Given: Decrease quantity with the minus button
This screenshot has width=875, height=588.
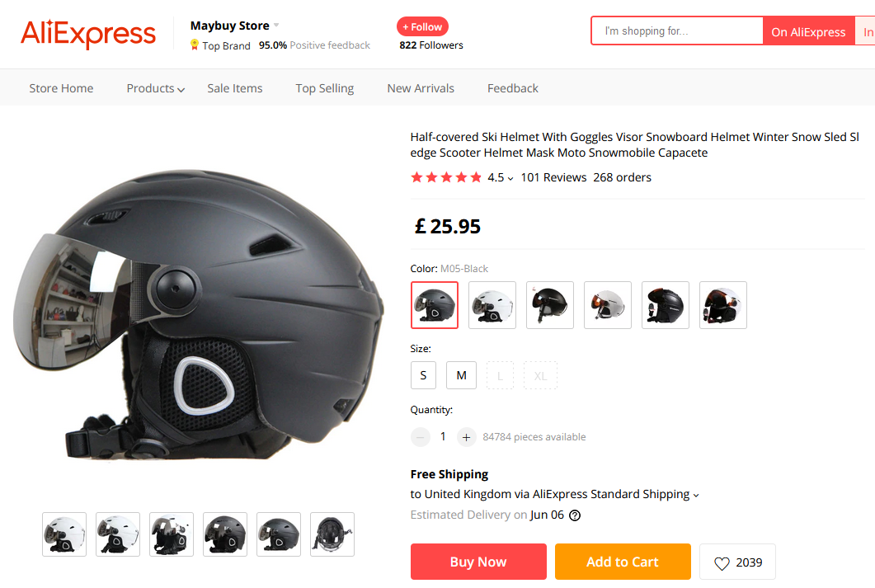Looking at the screenshot, I should click(421, 437).
